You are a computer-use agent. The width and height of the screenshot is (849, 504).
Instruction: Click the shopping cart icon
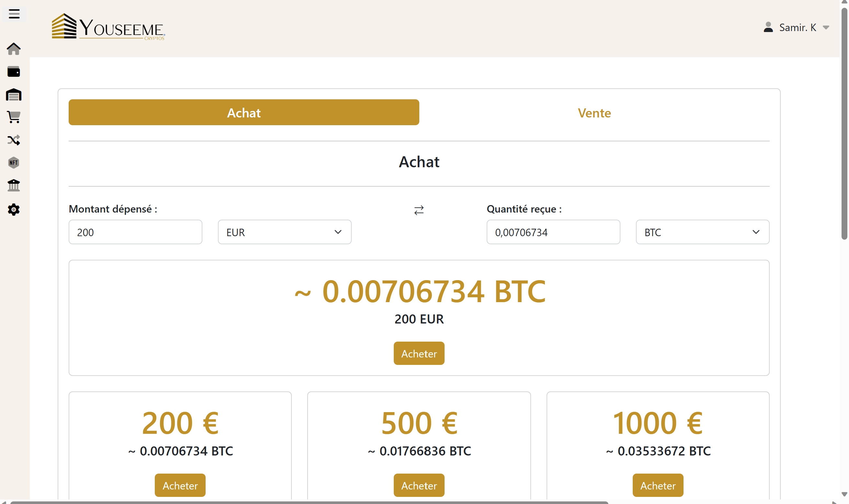14,117
